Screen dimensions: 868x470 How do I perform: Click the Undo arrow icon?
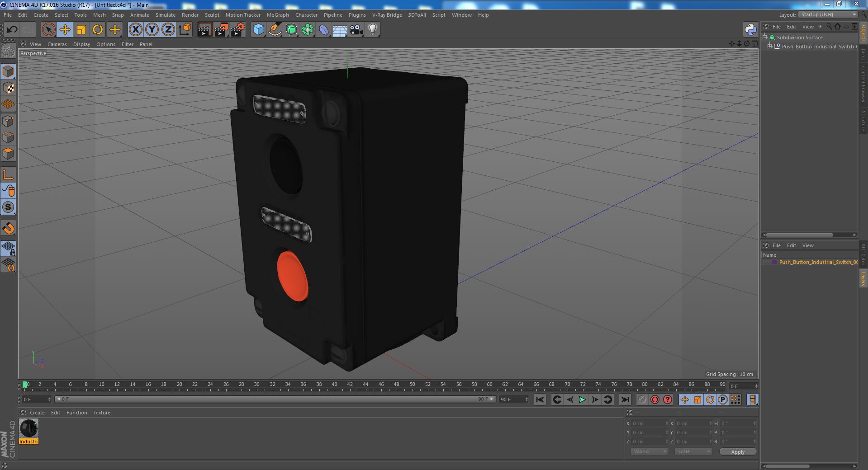tap(12, 30)
